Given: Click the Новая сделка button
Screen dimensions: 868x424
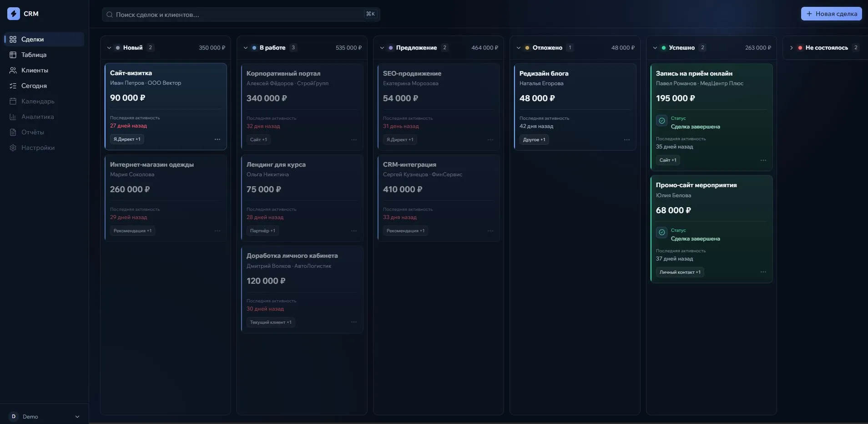Looking at the screenshot, I should pyautogui.click(x=831, y=14).
